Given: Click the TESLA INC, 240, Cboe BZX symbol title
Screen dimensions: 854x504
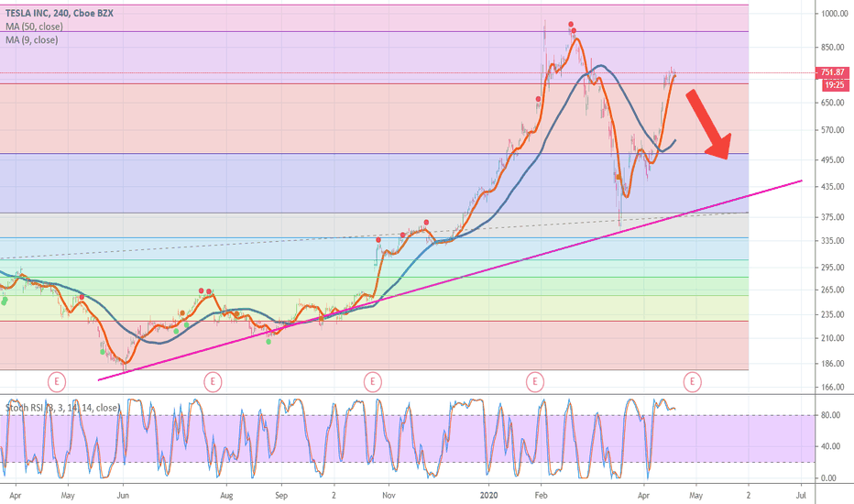Looking at the screenshot, I should (x=60, y=13).
